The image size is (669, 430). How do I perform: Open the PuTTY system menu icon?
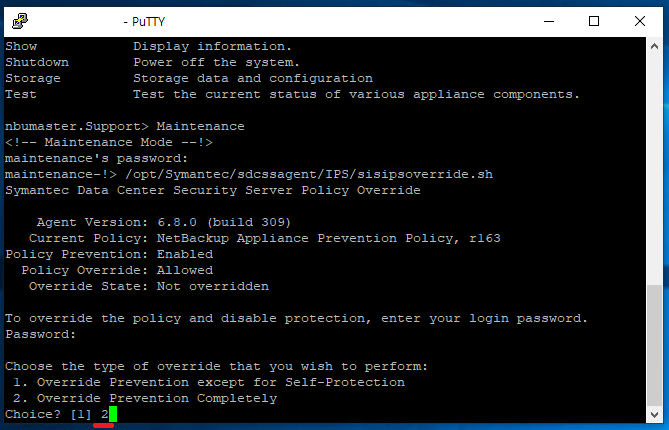[x=20, y=21]
